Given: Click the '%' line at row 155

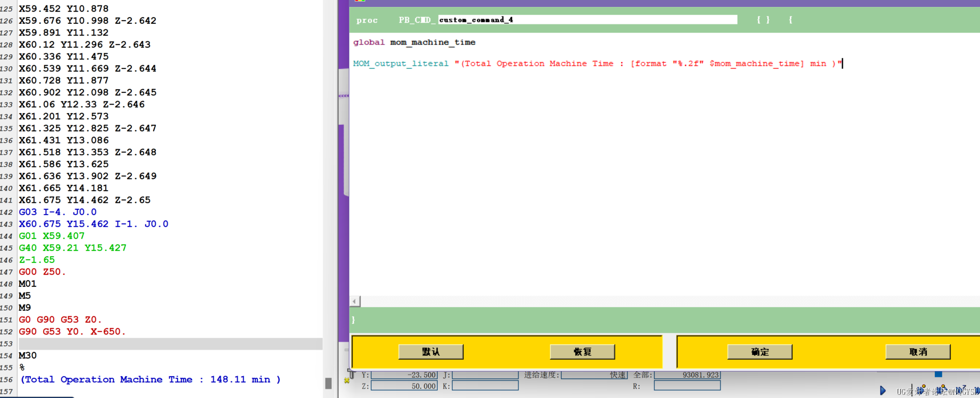Looking at the screenshot, I should click(x=22, y=367).
